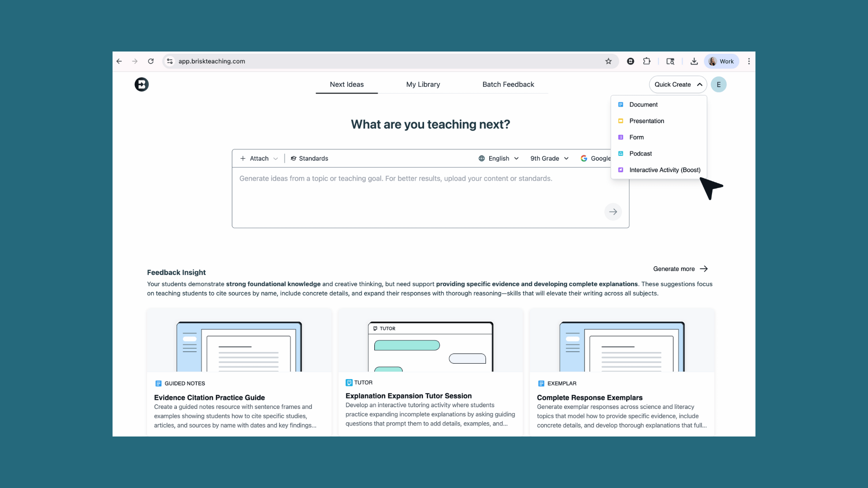Choose Interactive Activity (Boost) menu item
The image size is (868, 488).
(664, 170)
